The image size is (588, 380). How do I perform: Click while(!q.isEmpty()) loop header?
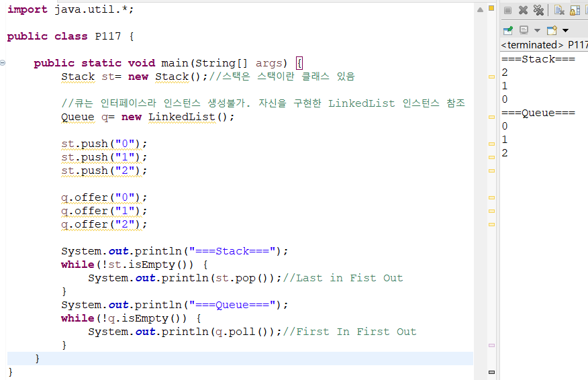coord(131,318)
